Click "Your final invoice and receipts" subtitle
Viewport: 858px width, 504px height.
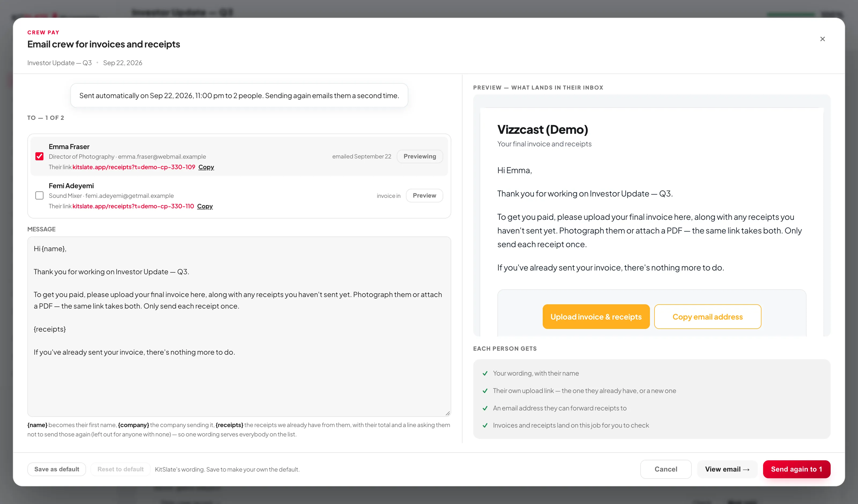(544, 144)
